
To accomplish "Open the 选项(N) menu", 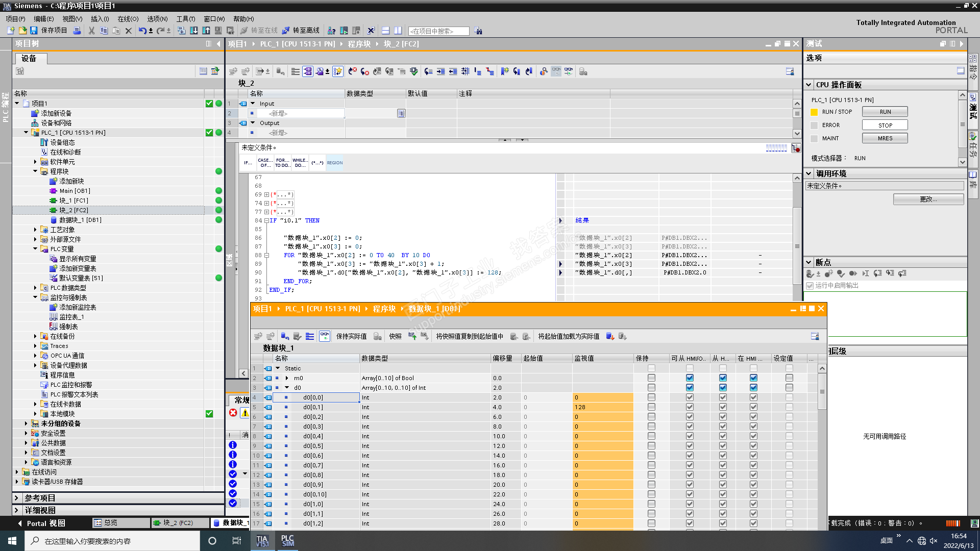I will point(157,19).
